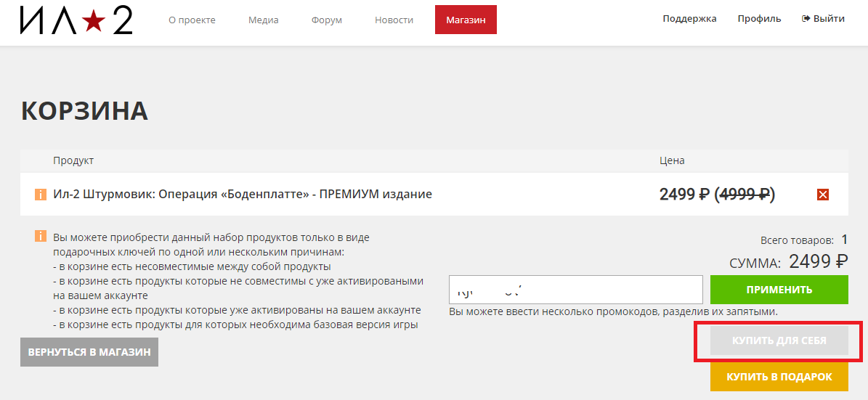Click the КОРЗИНА page heading
Viewport: 868px width, 400px height.
click(x=85, y=111)
